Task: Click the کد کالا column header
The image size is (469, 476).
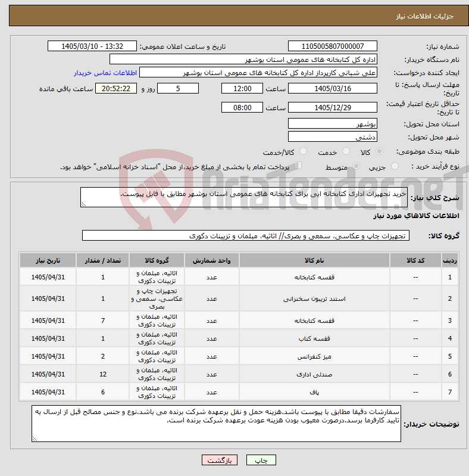Action: pyautogui.click(x=415, y=260)
